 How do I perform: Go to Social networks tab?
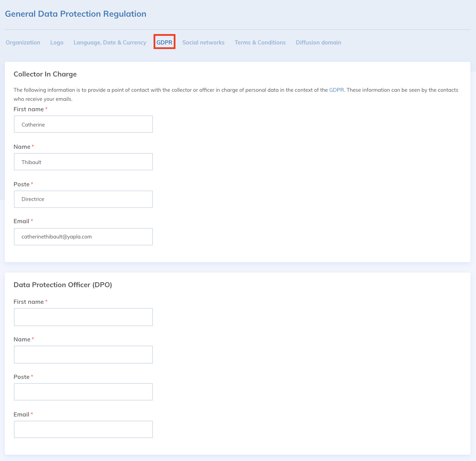coord(203,42)
